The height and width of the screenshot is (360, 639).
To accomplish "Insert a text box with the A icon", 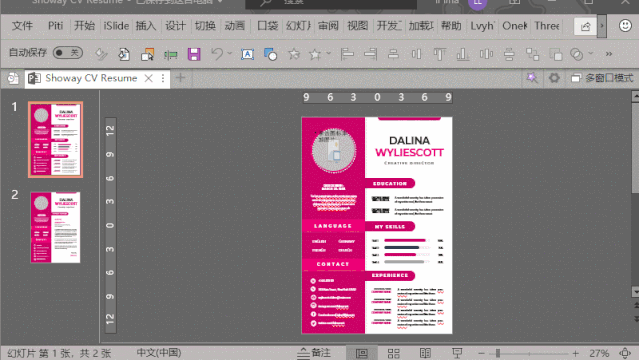I will click(247, 54).
